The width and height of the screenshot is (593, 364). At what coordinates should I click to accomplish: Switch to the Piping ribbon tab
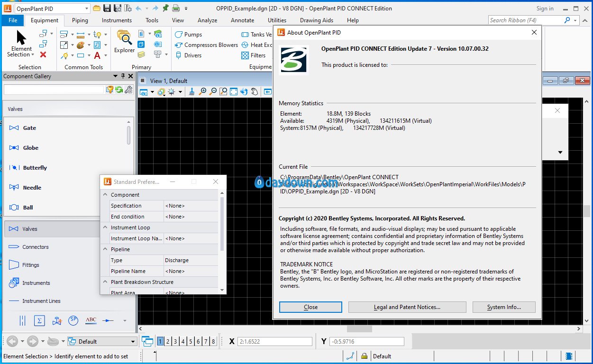pos(80,20)
